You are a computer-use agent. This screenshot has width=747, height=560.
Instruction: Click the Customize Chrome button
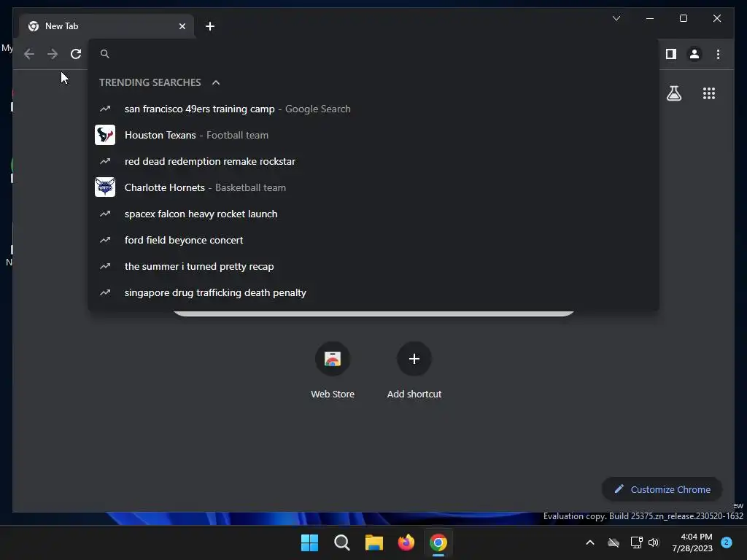coord(662,489)
